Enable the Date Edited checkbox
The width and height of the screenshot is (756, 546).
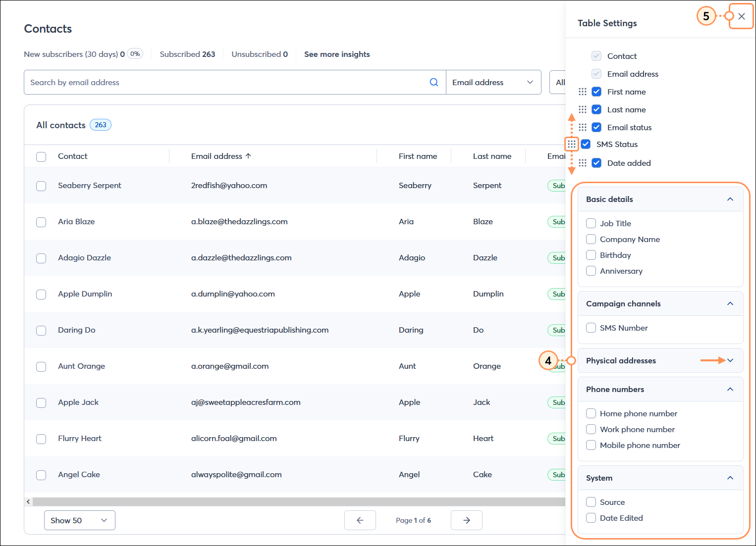(591, 518)
